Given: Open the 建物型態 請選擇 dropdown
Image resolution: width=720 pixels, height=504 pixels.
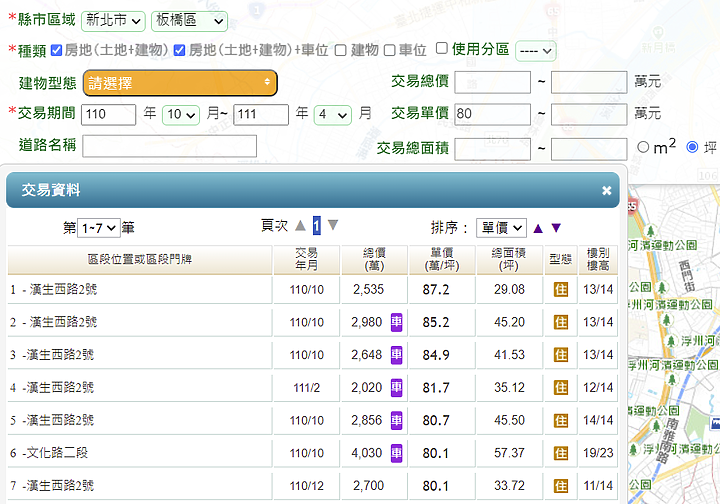Looking at the screenshot, I should pyautogui.click(x=180, y=82).
